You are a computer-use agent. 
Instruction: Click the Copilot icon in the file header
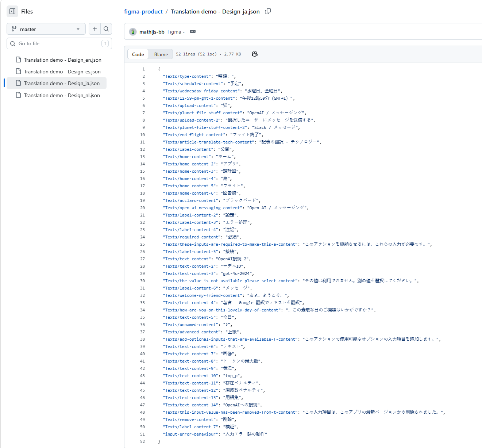tap(255, 54)
